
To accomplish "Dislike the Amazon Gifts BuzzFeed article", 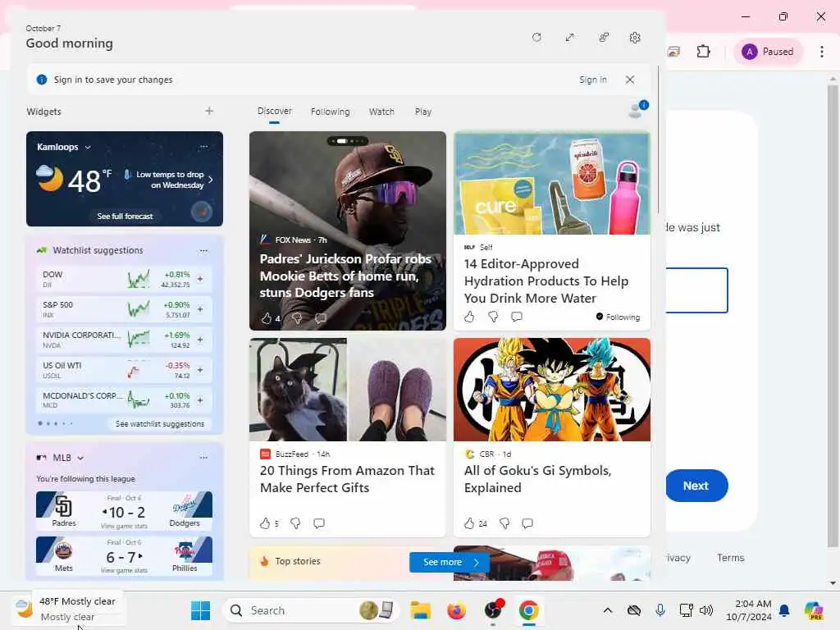I will (295, 523).
